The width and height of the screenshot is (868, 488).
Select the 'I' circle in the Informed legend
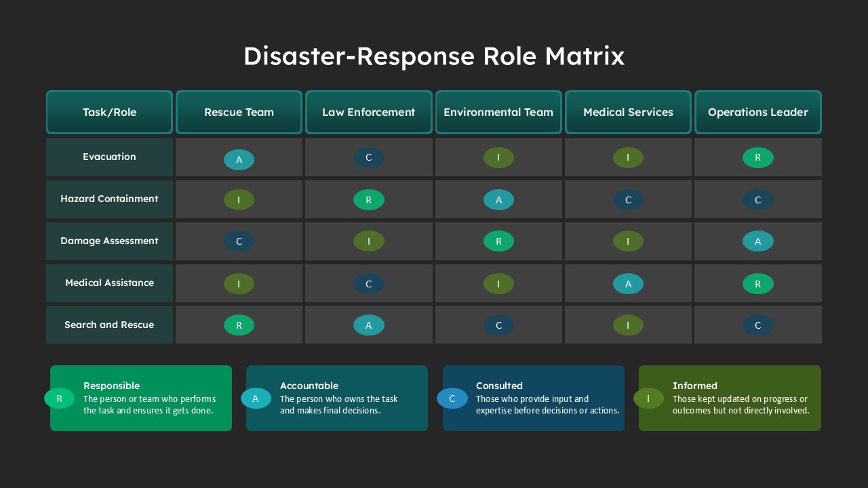pos(648,399)
